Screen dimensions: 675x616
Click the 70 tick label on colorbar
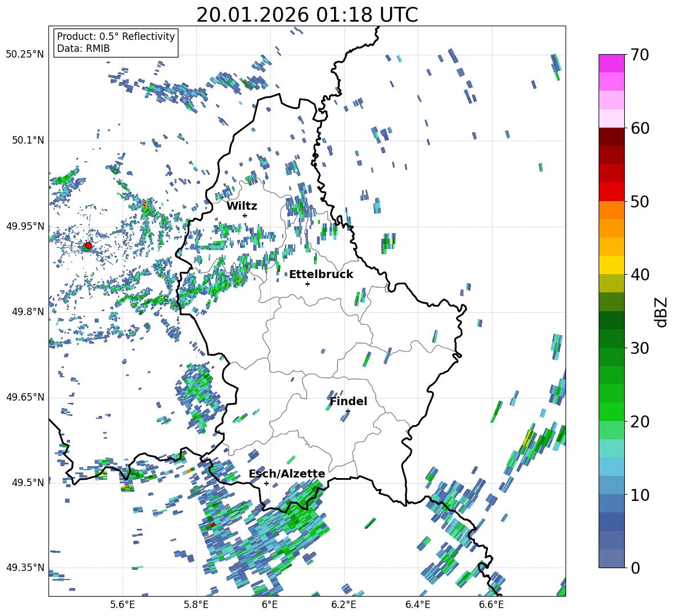[x=640, y=55]
